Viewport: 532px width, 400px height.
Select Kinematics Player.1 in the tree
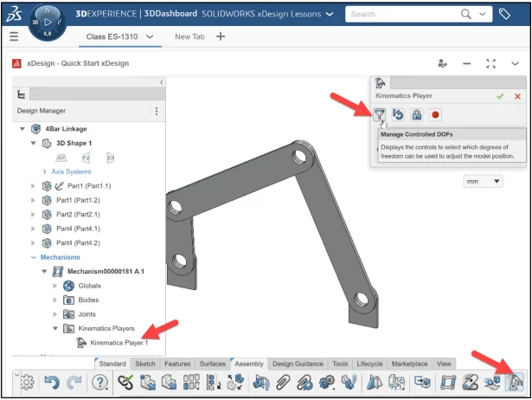[119, 343]
